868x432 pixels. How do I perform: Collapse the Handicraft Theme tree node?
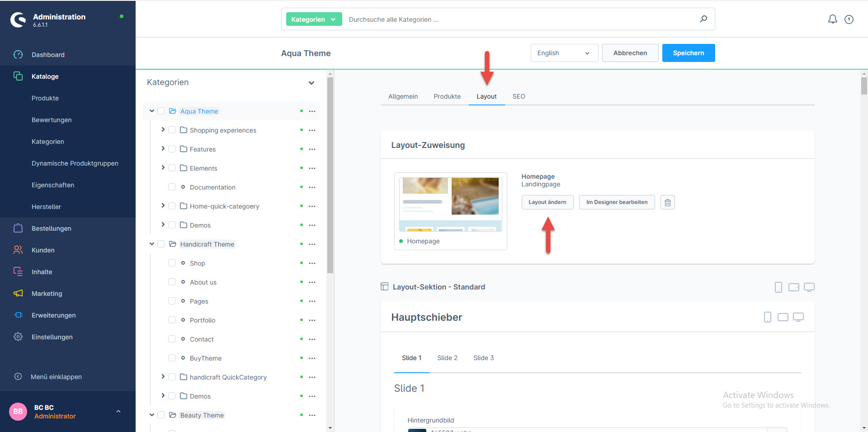coord(152,244)
